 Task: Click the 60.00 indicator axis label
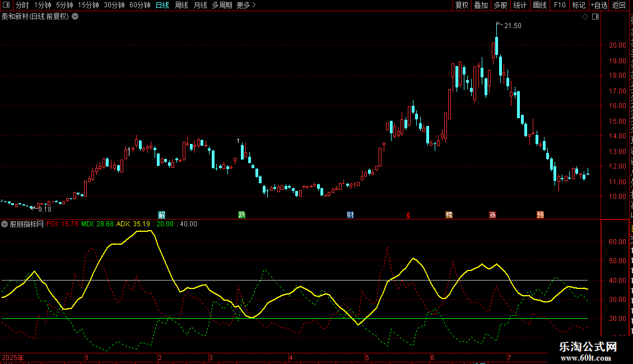pyautogui.click(x=618, y=242)
